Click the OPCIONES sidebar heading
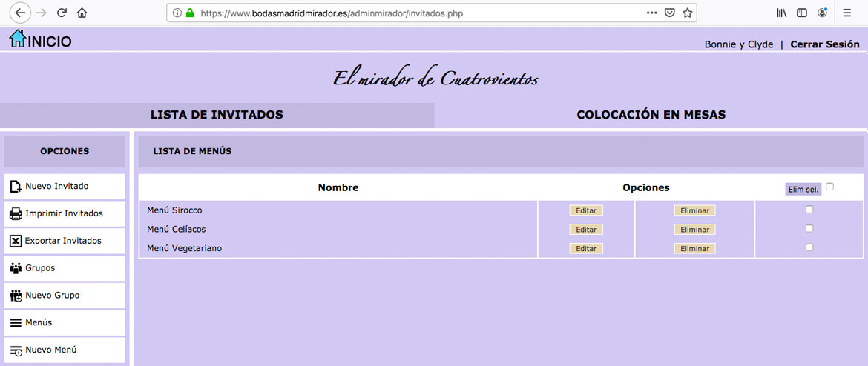Screen dimensions: 868x366 [65, 151]
